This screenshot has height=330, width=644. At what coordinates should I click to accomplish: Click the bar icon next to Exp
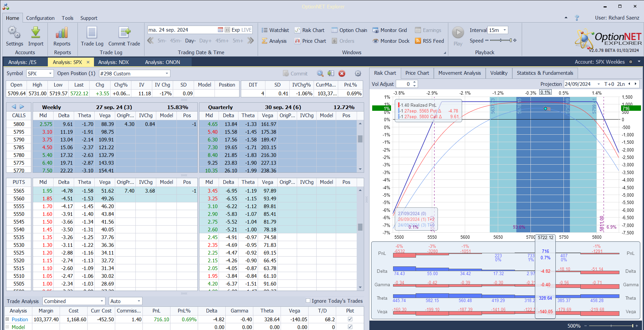(227, 30)
